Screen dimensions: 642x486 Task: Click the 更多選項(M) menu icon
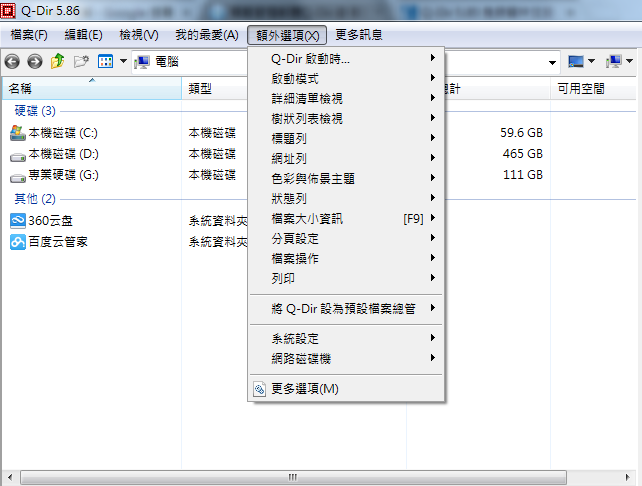point(260,389)
